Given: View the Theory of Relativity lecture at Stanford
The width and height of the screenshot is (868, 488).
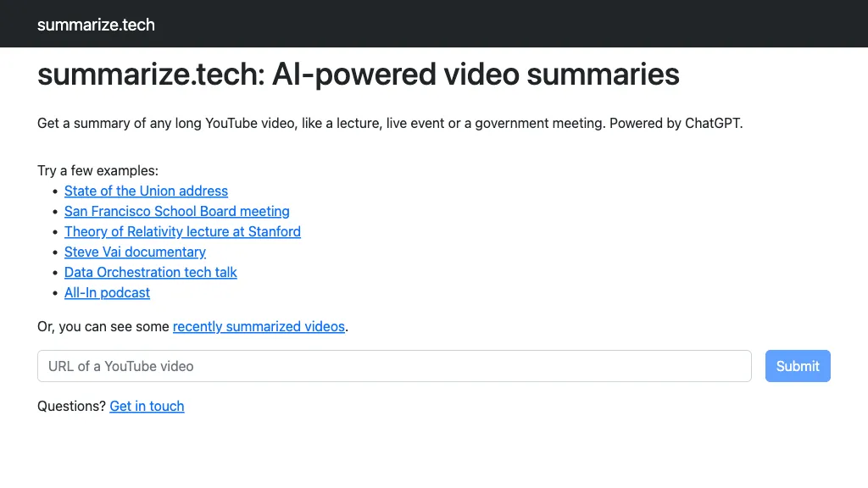Looking at the screenshot, I should (182, 231).
